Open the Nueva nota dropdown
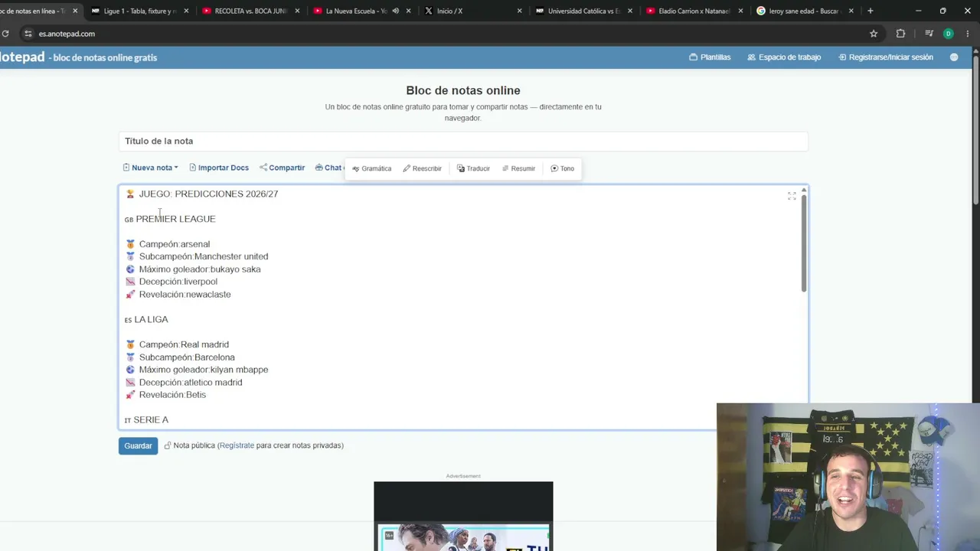The width and height of the screenshot is (980, 551). click(x=151, y=168)
